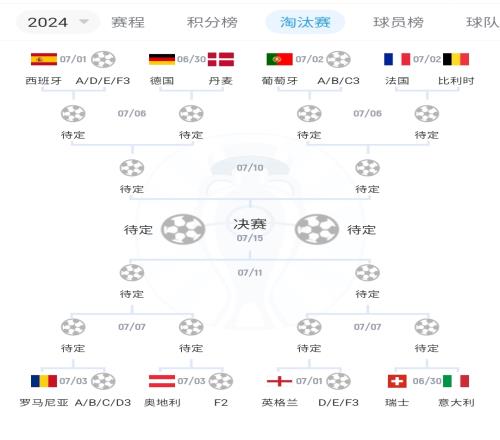This screenshot has height=440, width=500.
Task: Select the 淘汰赛 tab
Action: tap(305, 22)
